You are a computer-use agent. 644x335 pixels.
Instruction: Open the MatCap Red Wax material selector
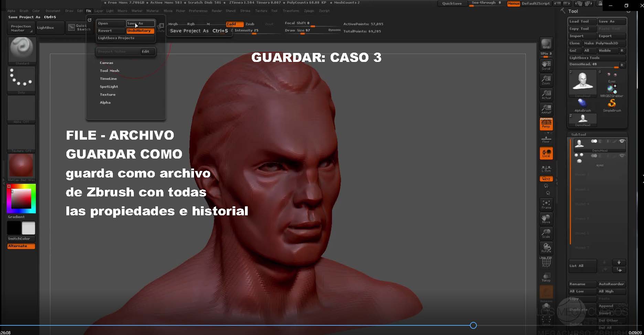click(x=21, y=167)
